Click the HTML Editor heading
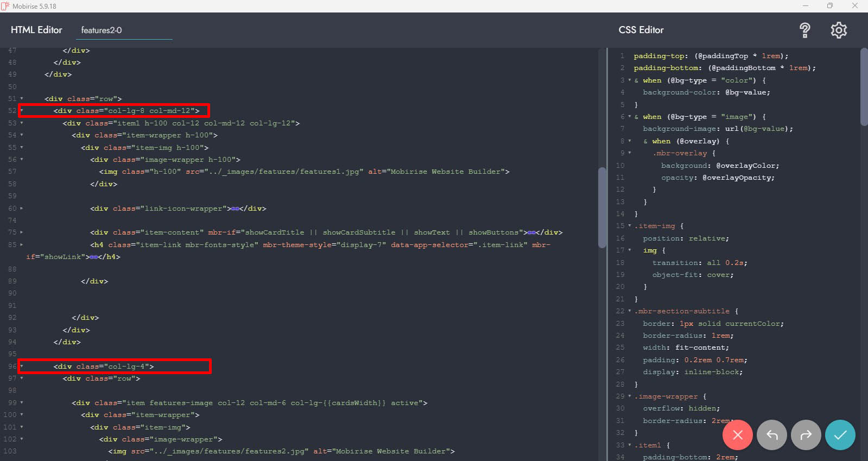 coord(36,30)
